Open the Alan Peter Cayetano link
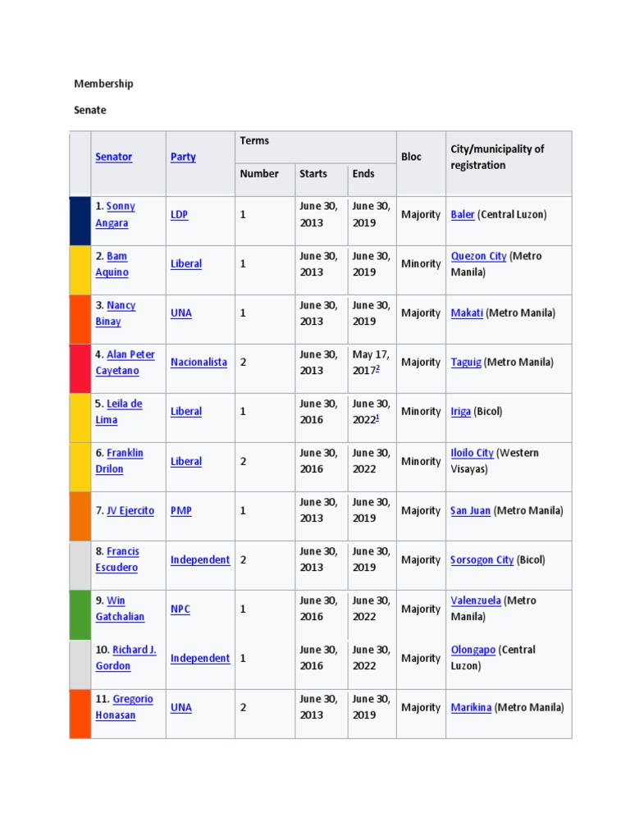630x840 pixels. [x=126, y=363]
